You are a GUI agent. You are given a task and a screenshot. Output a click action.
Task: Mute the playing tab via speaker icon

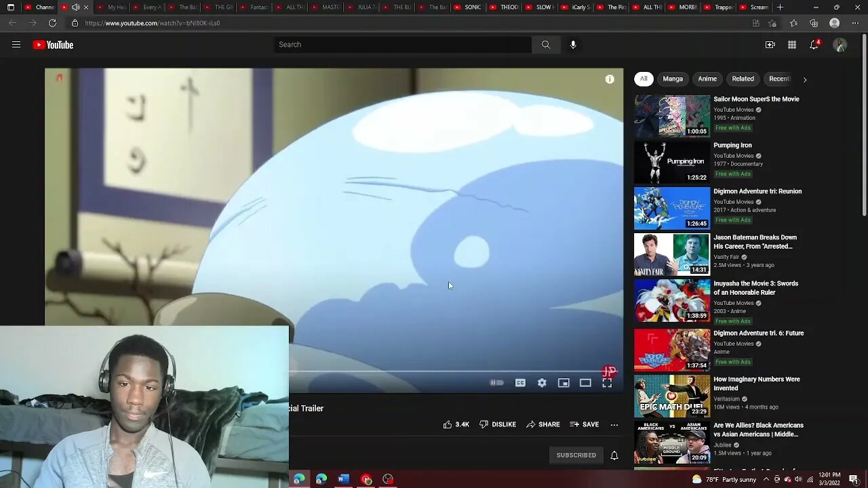point(75,7)
